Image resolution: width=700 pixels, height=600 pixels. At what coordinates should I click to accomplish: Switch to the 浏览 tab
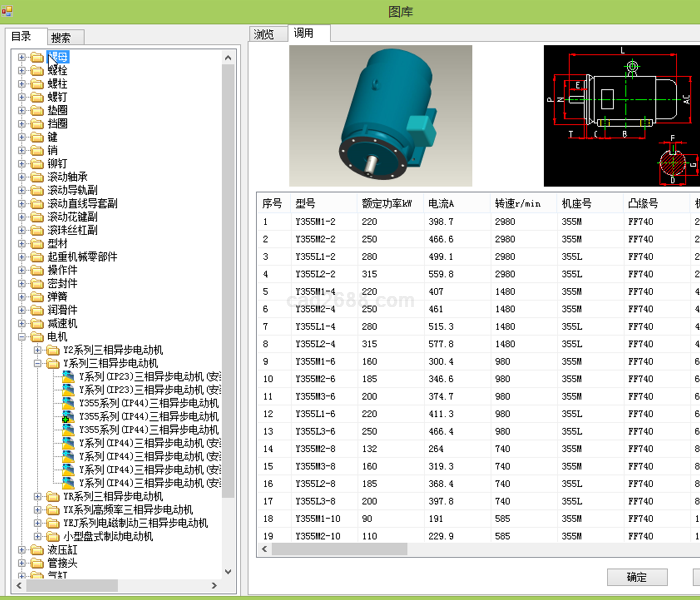tap(264, 34)
